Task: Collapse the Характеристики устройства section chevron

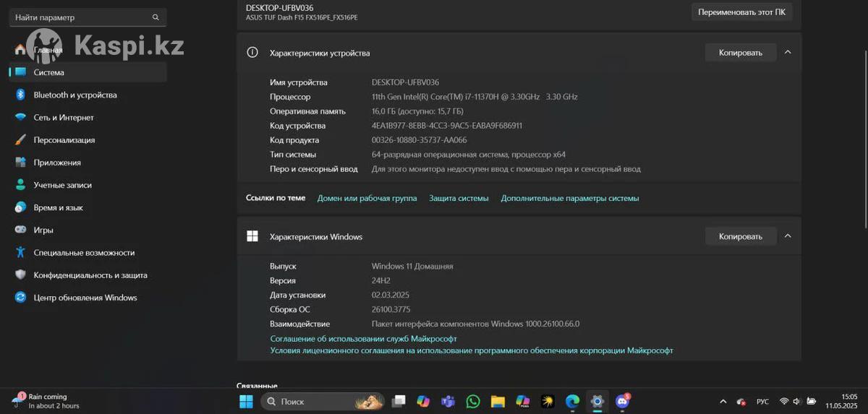Action: tap(788, 52)
